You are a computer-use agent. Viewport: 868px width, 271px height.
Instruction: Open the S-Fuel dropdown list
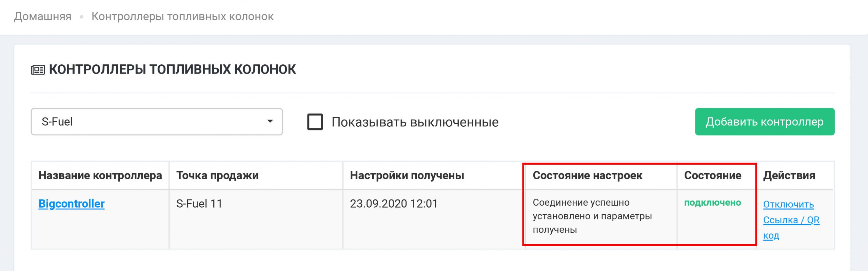[x=156, y=122]
